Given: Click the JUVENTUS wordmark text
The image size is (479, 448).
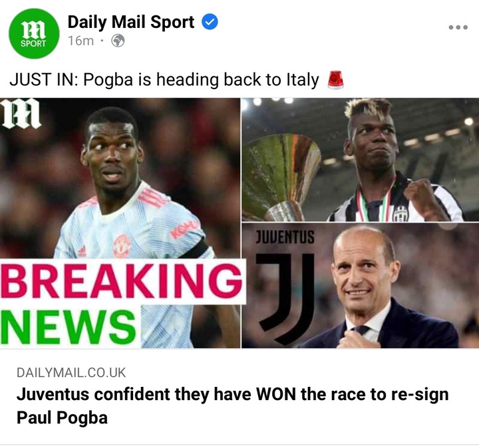Looking at the screenshot, I should click(x=285, y=237).
